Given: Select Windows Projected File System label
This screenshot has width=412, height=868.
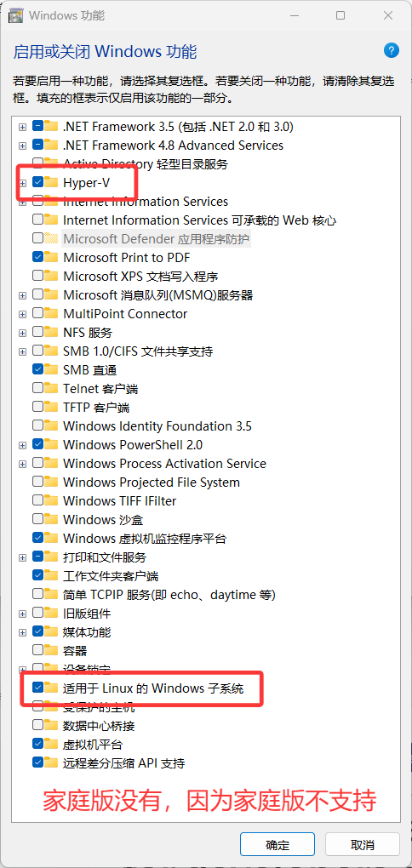Looking at the screenshot, I should (x=152, y=482).
